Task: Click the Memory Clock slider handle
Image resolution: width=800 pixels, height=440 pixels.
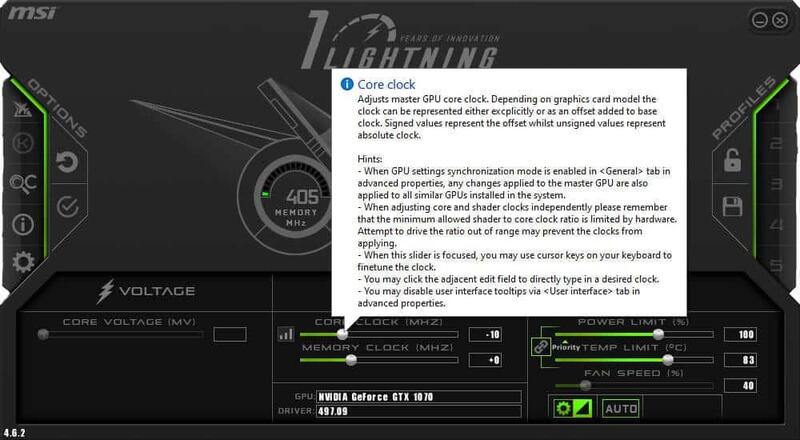Action: pos(351,360)
